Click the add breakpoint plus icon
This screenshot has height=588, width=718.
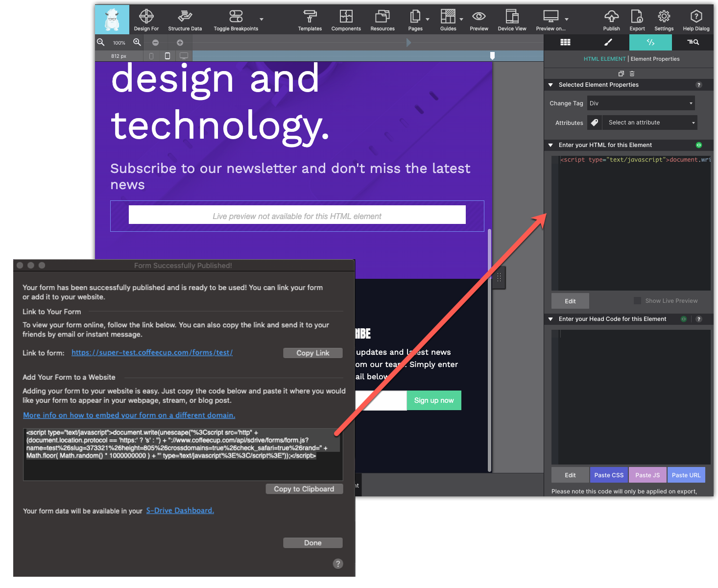pos(180,43)
